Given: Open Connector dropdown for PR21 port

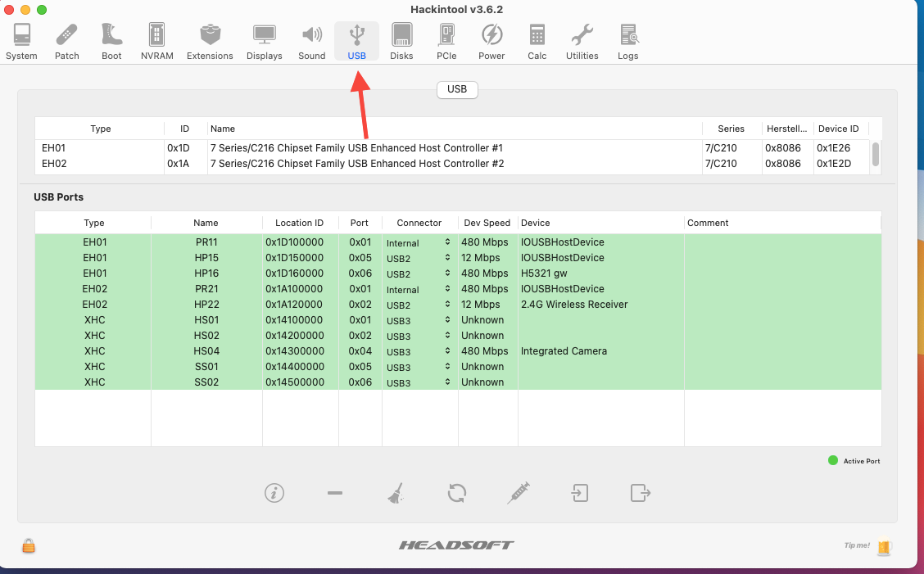Looking at the screenshot, I should point(419,289).
